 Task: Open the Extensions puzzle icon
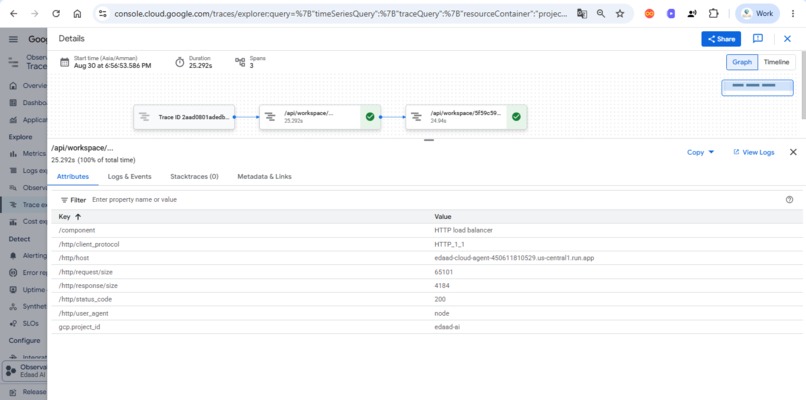point(713,14)
